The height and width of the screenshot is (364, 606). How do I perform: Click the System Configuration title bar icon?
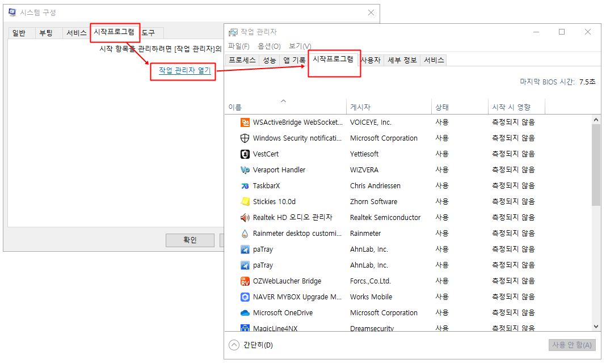12,12
